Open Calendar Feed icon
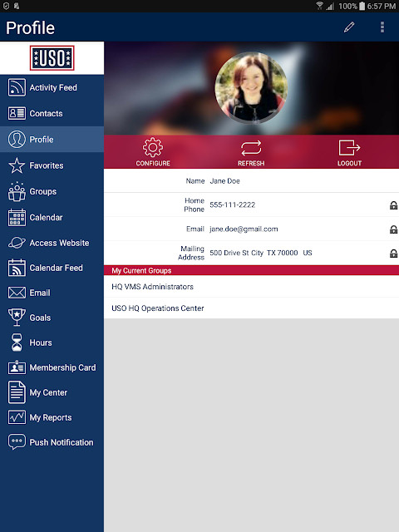This screenshot has width=399, height=532. (x=17, y=268)
